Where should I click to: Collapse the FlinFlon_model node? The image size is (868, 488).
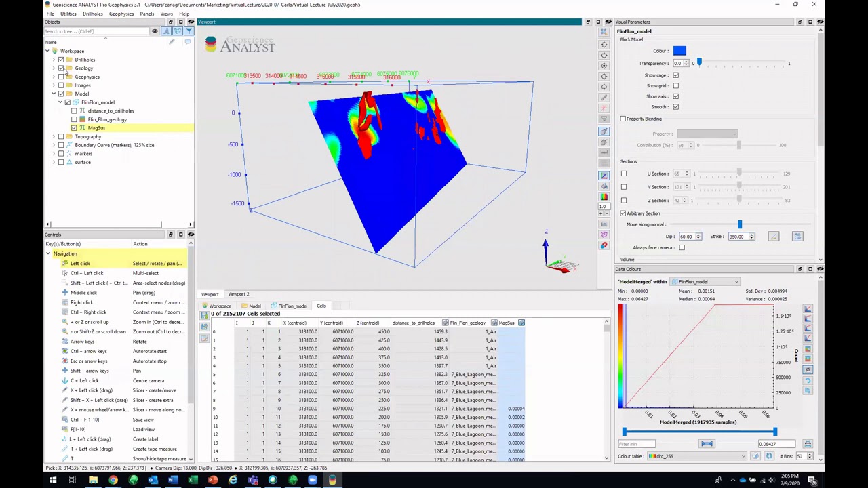click(x=60, y=102)
